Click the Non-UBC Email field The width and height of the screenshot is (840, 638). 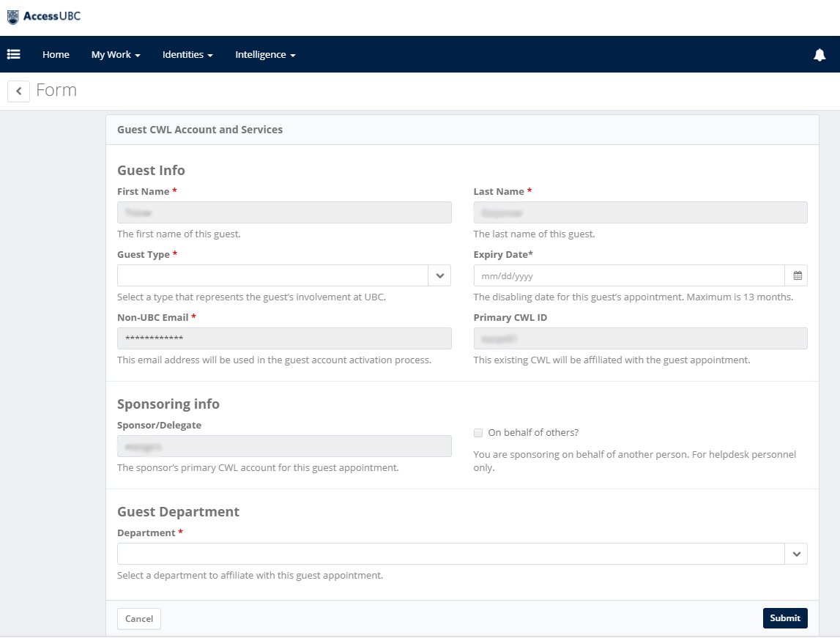click(284, 338)
